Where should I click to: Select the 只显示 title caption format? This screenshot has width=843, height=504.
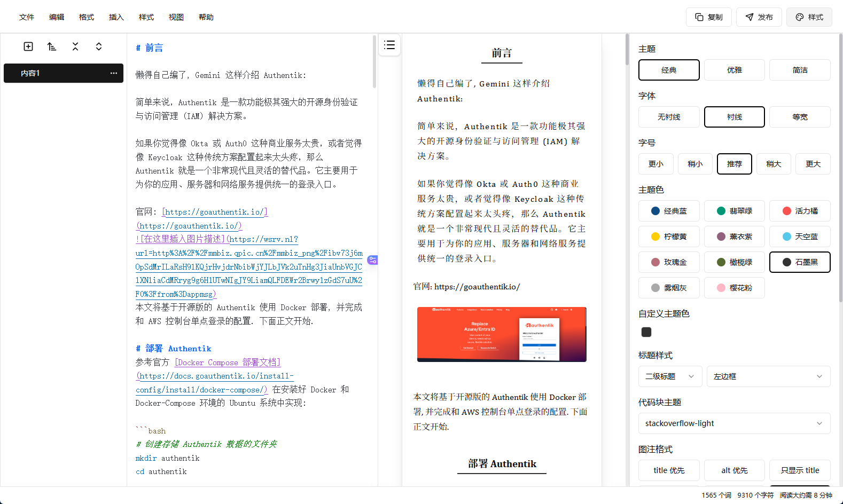pos(800,470)
